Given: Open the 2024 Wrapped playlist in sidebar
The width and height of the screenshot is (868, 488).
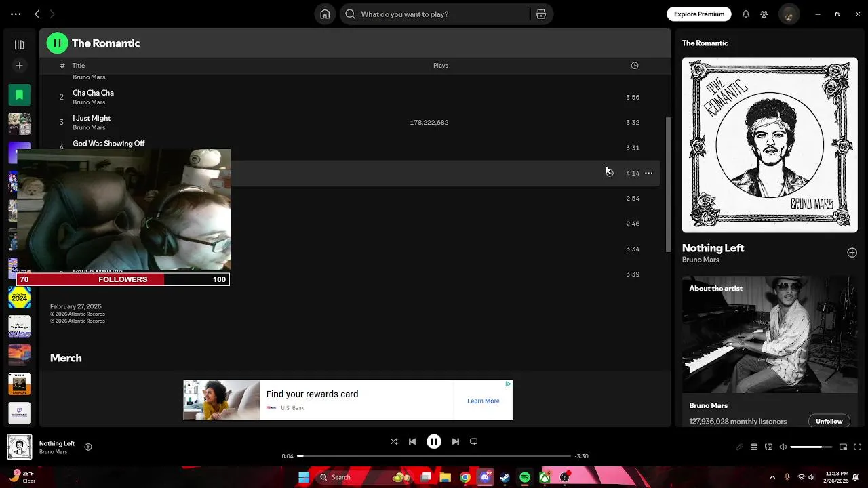Looking at the screenshot, I should (x=19, y=297).
